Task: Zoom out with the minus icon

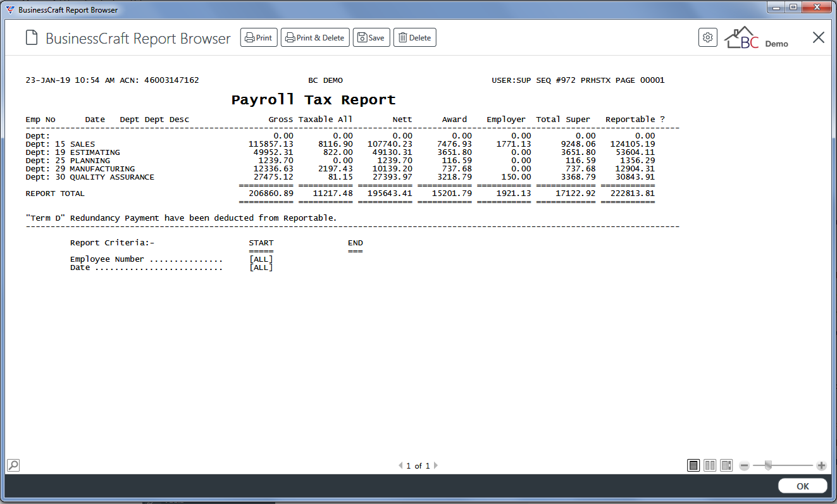Action: tap(745, 466)
